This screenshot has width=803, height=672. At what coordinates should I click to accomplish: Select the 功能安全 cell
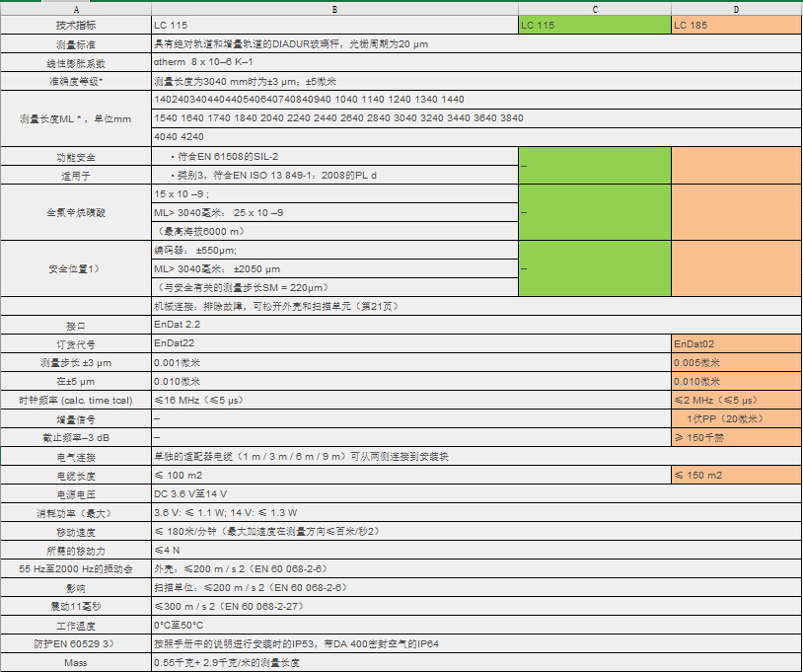pos(76,156)
